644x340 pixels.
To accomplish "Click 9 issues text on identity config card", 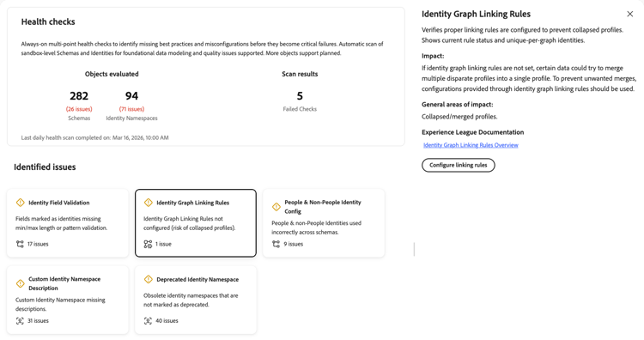I will click(294, 244).
